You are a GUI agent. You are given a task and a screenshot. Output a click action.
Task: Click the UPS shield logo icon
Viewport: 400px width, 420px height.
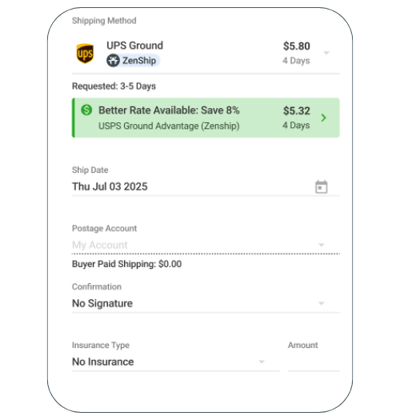point(85,53)
